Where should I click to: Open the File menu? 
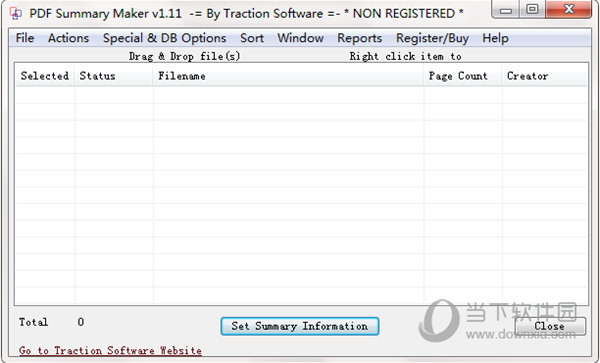pos(25,38)
